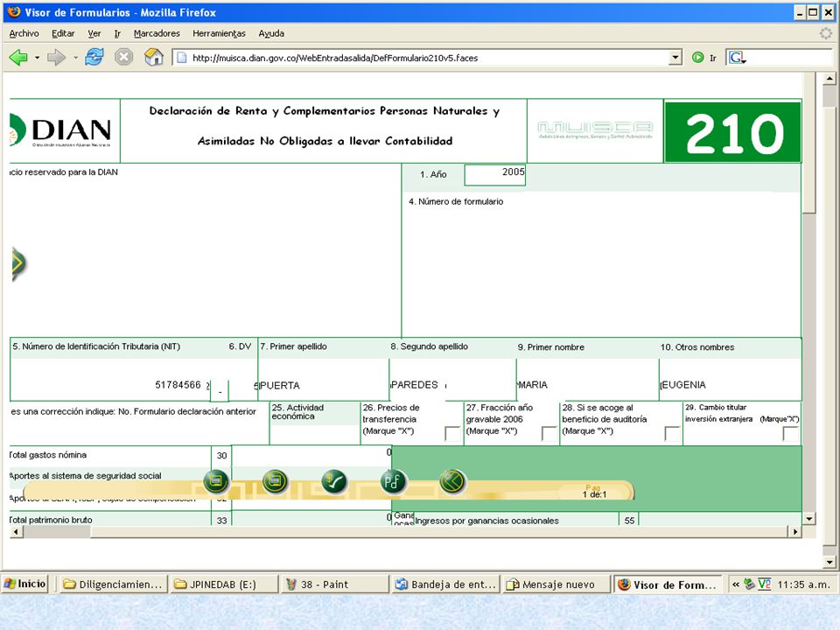Viewport: 840px width, 630px height.
Task: Click the Google search box in the toolbar
Action: click(x=791, y=58)
